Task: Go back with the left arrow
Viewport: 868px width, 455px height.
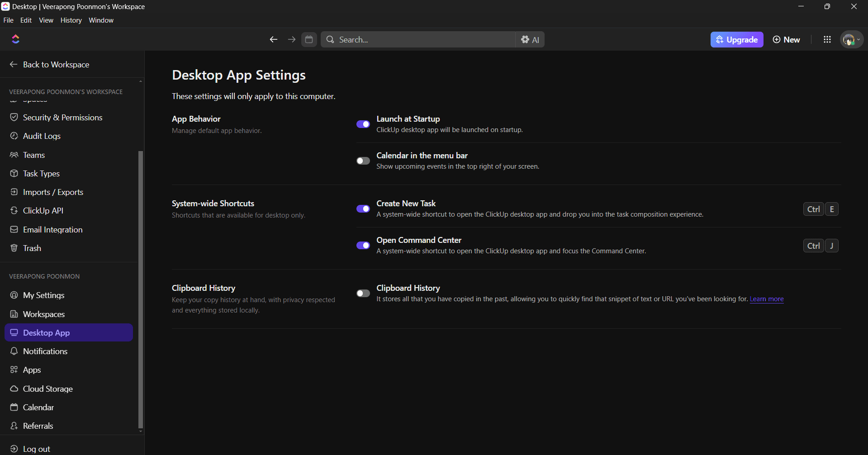Action: (273, 39)
